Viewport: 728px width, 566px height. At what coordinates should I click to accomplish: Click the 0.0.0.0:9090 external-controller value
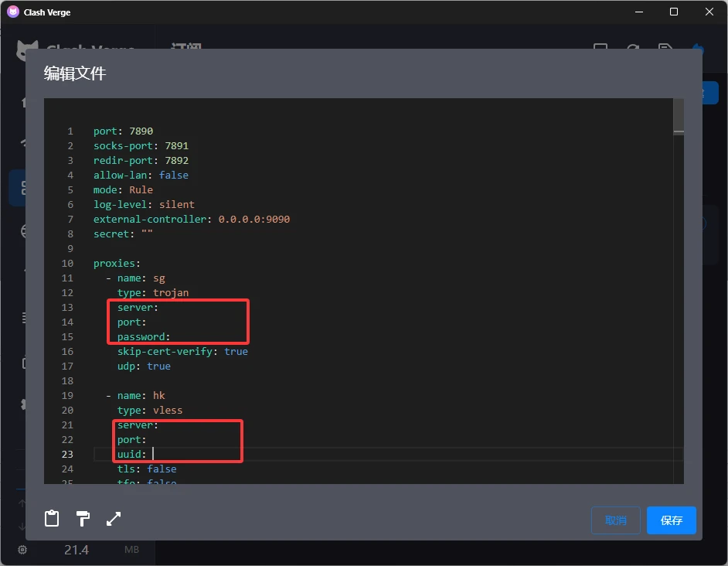pos(254,219)
